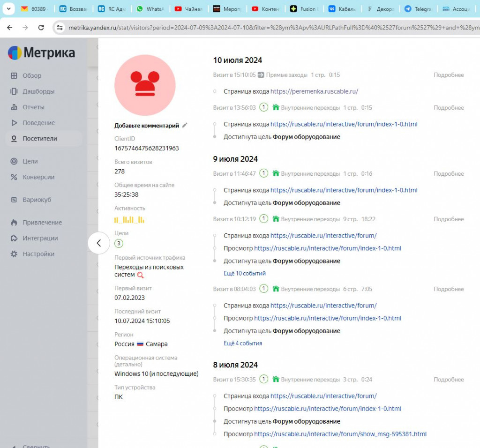The height and width of the screenshot is (448, 480).
Task: Open Дашборды from the sidebar
Action: (x=38, y=91)
